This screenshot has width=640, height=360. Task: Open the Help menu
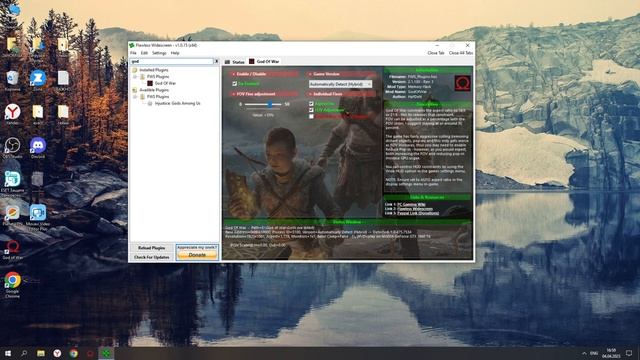pos(175,53)
